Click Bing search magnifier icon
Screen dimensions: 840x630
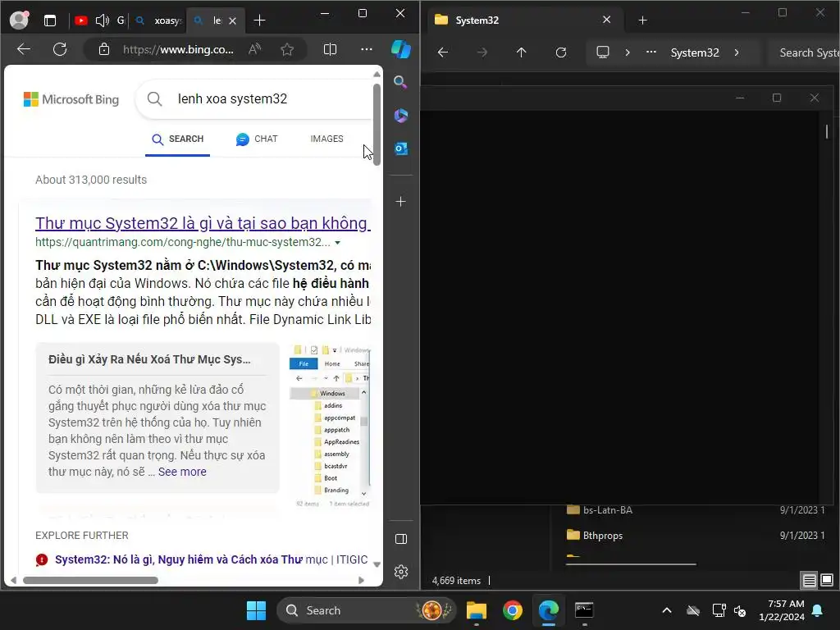click(154, 98)
